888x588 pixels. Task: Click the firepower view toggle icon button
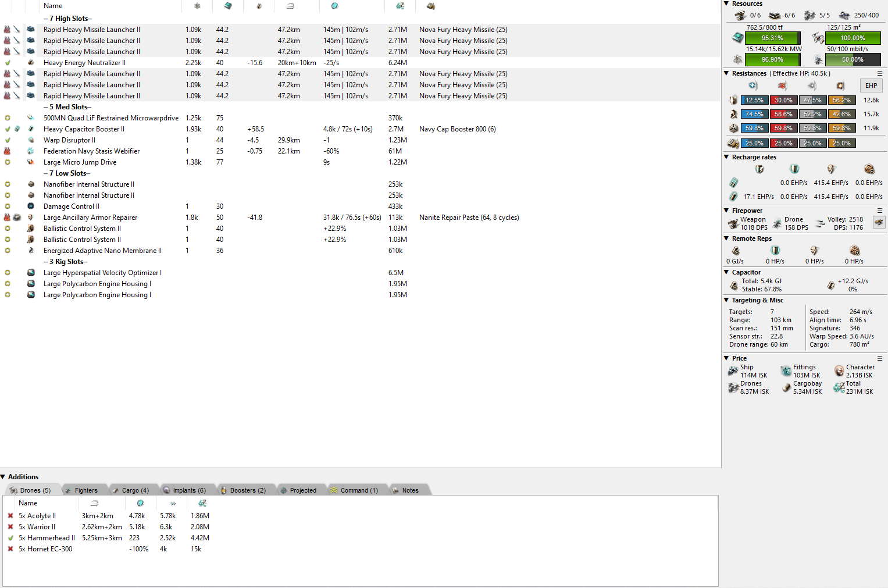[x=879, y=222]
